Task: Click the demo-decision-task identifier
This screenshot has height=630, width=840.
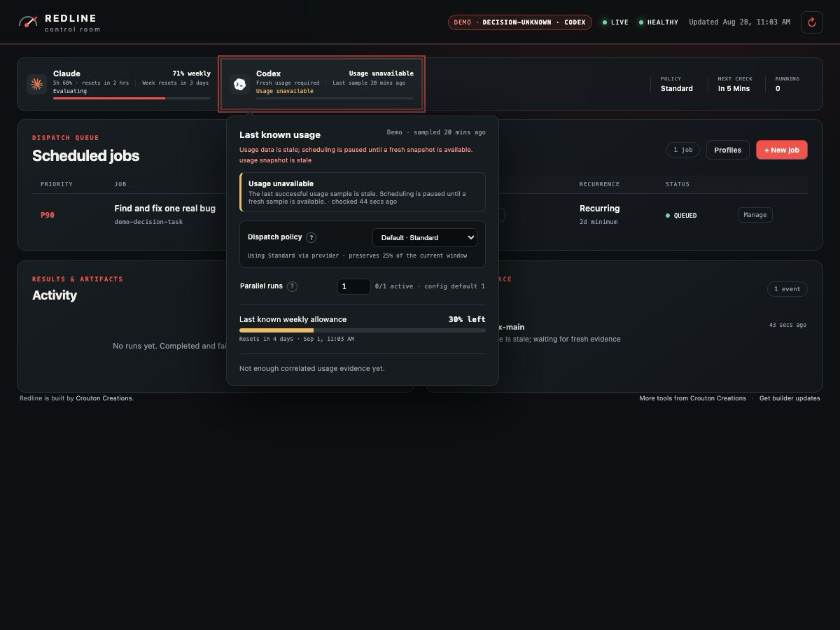Action: (x=148, y=222)
